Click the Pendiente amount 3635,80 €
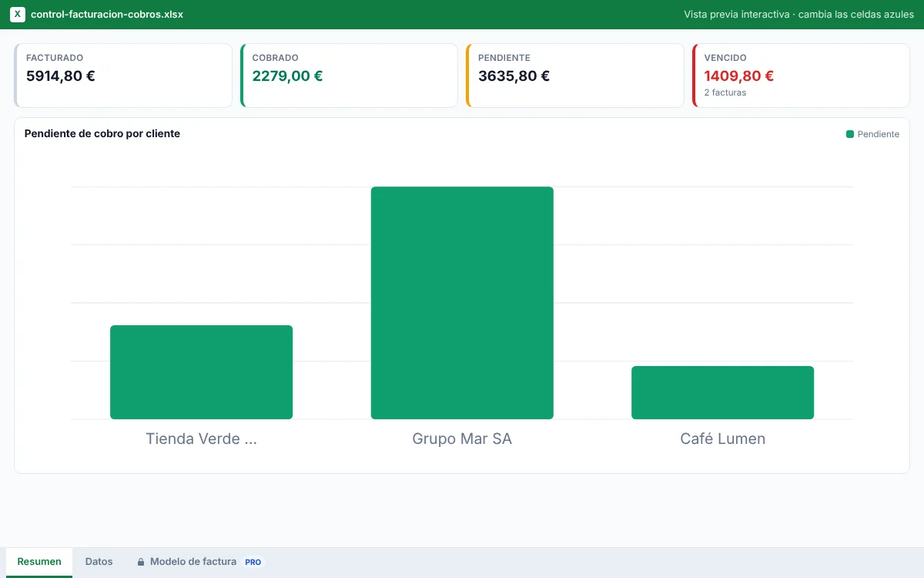This screenshot has width=924, height=578. pyautogui.click(x=514, y=76)
